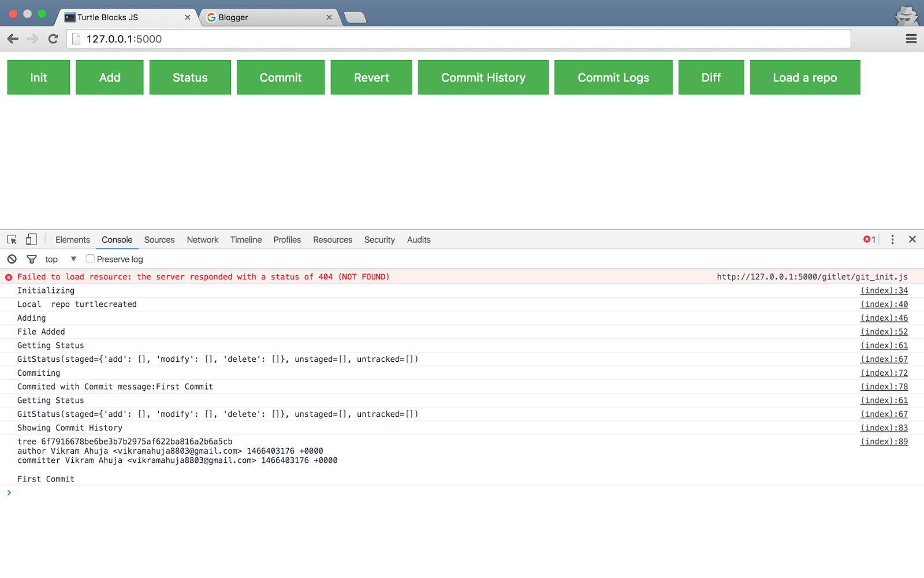Select the 'File Added' log entry
This screenshot has width=924, height=578.
tap(41, 332)
